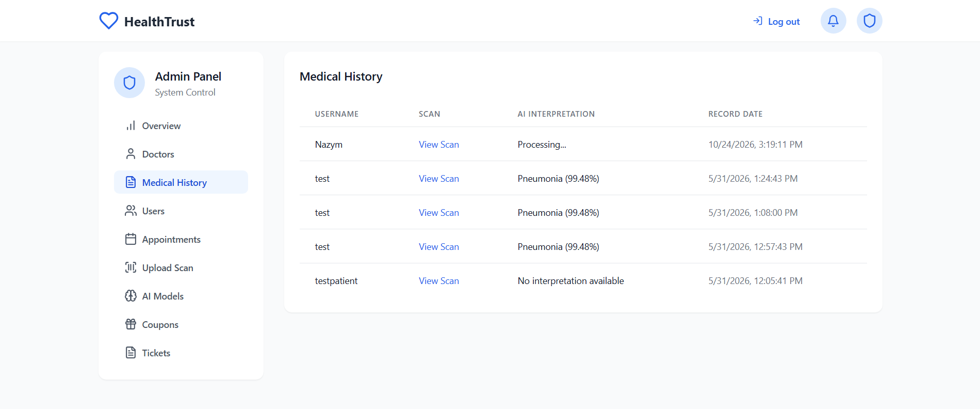The image size is (980, 409).
Task: Click the testpatient username cell
Action: [x=336, y=281]
